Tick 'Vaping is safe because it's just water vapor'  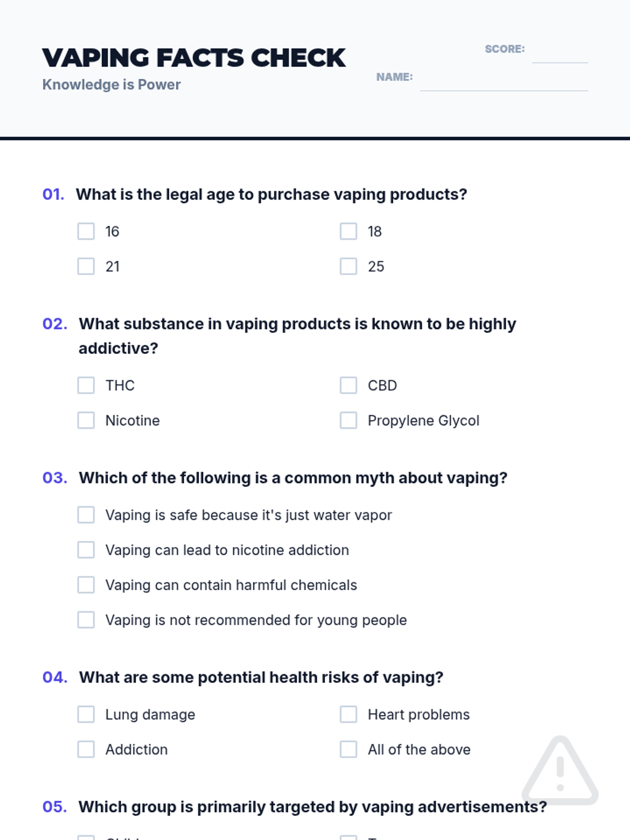pyautogui.click(x=86, y=515)
